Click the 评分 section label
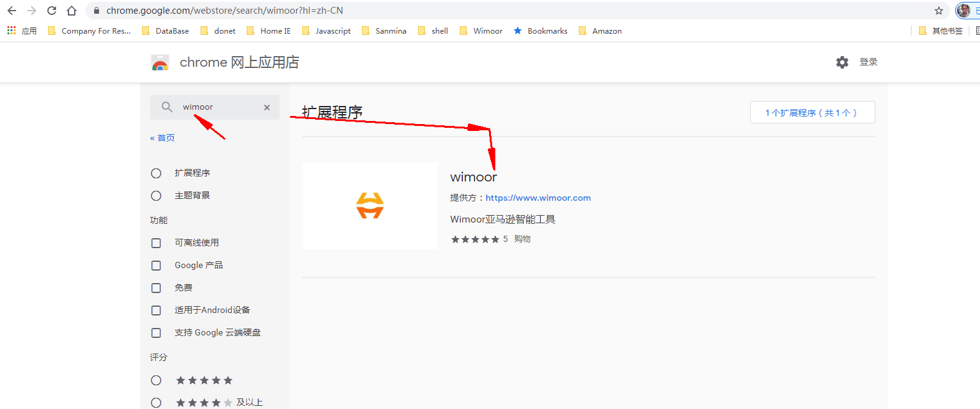 tap(159, 357)
